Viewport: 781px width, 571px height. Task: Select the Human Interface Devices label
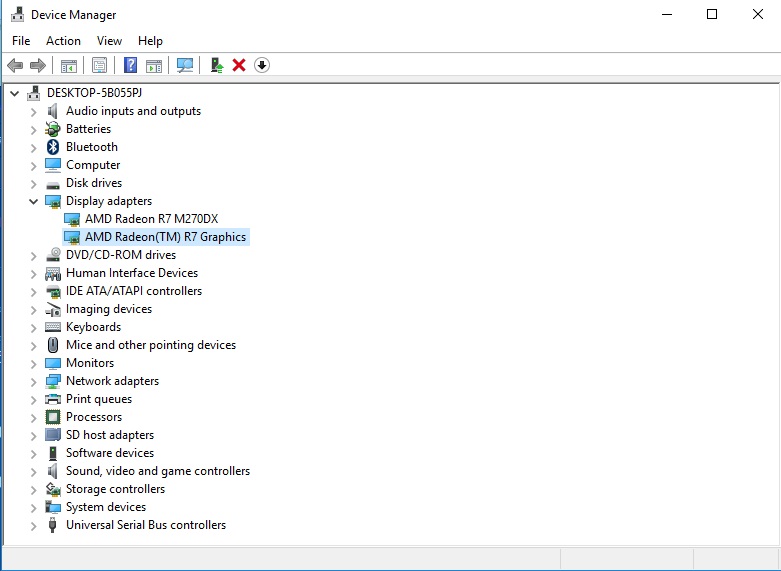(x=131, y=273)
